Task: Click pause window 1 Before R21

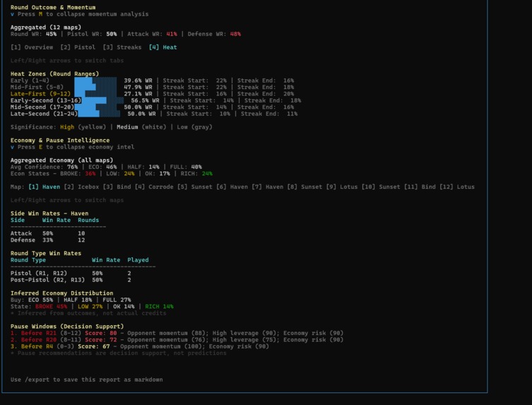Action: (177, 333)
